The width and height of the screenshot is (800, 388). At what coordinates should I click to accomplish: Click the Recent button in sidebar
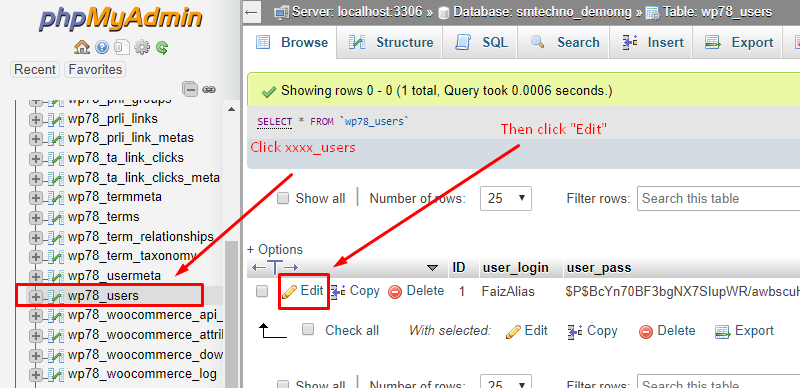click(x=35, y=69)
